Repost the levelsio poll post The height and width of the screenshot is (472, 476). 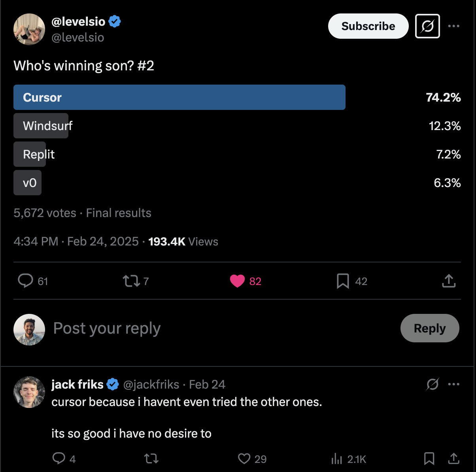click(x=131, y=281)
